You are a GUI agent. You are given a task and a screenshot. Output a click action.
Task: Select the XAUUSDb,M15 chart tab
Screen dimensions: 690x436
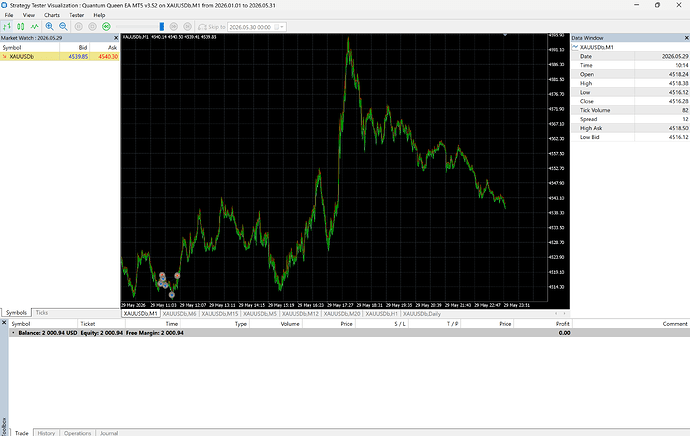220,314
